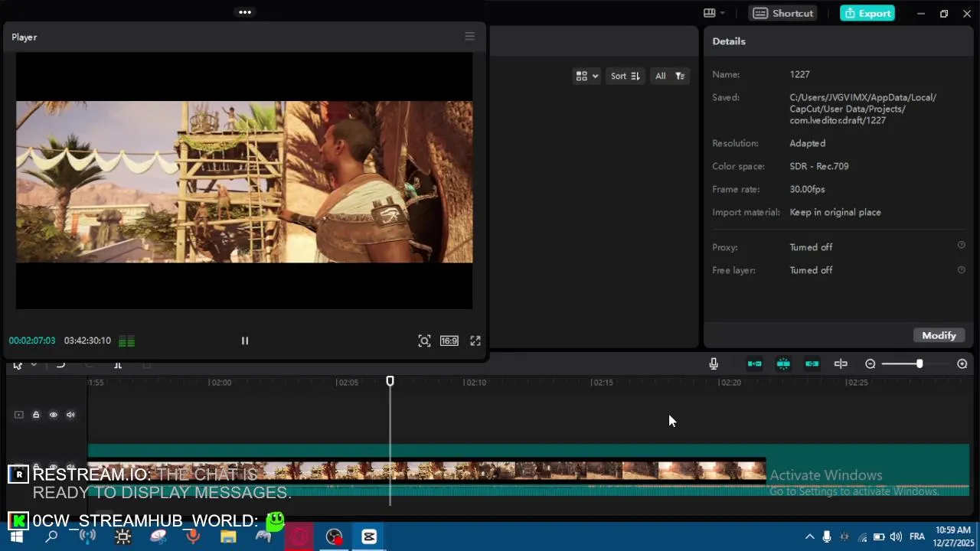Click the three-dot menu above the Player
The width and height of the screenshot is (980, 551).
[x=245, y=12]
